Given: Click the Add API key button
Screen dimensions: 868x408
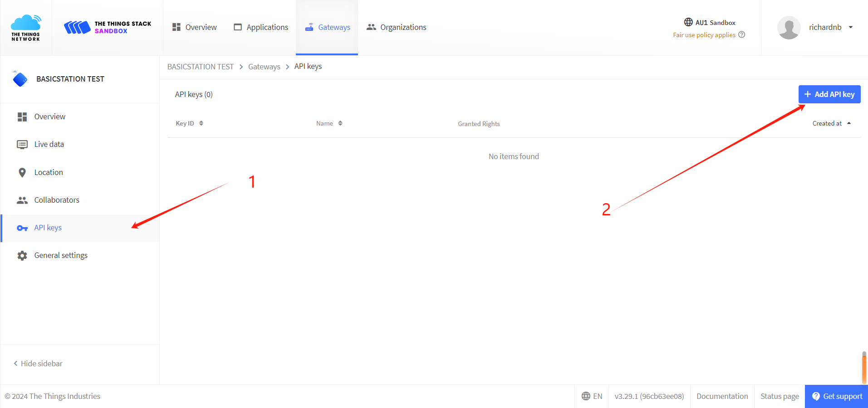Looking at the screenshot, I should (829, 94).
